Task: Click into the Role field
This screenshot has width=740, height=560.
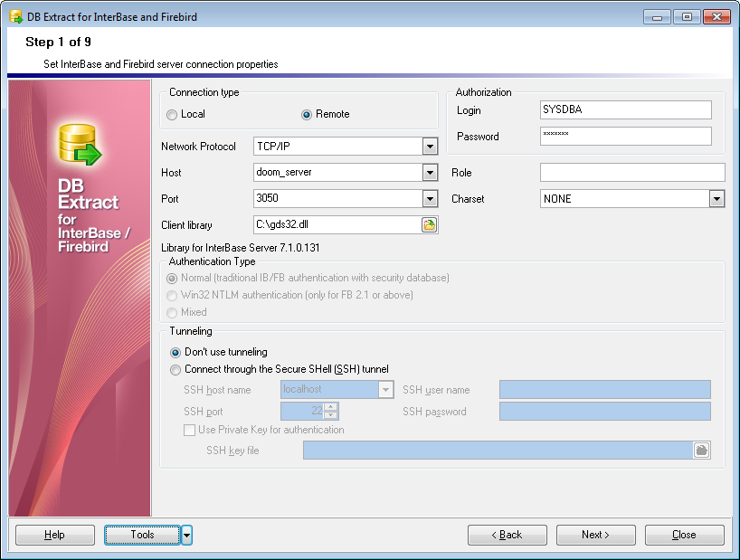Action: coord(632,173)
